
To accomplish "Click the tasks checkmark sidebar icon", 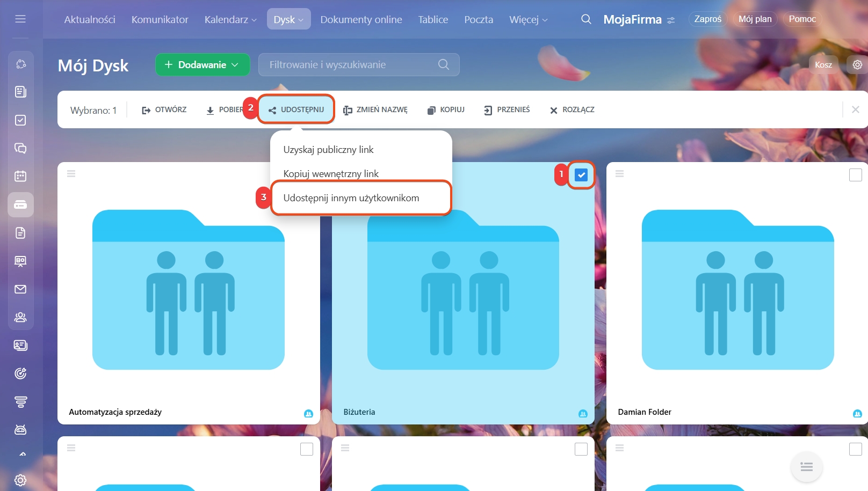I will click(20, 120).
